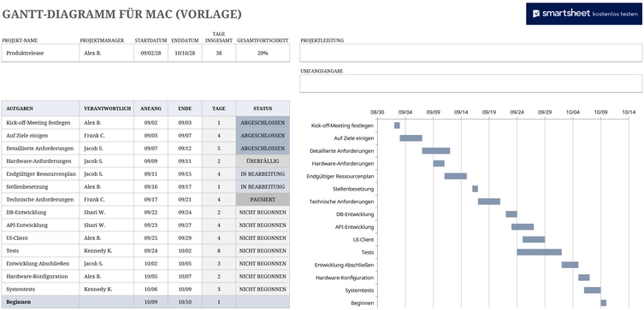Click the STATUS column header
This screenshot has height=310, width=644.
(x=263, y=108)
